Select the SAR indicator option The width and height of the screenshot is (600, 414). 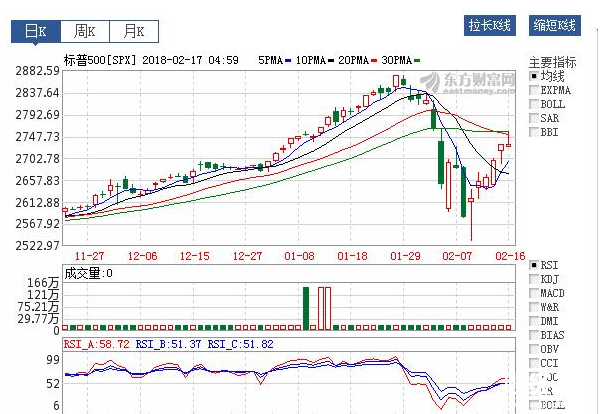545,118
